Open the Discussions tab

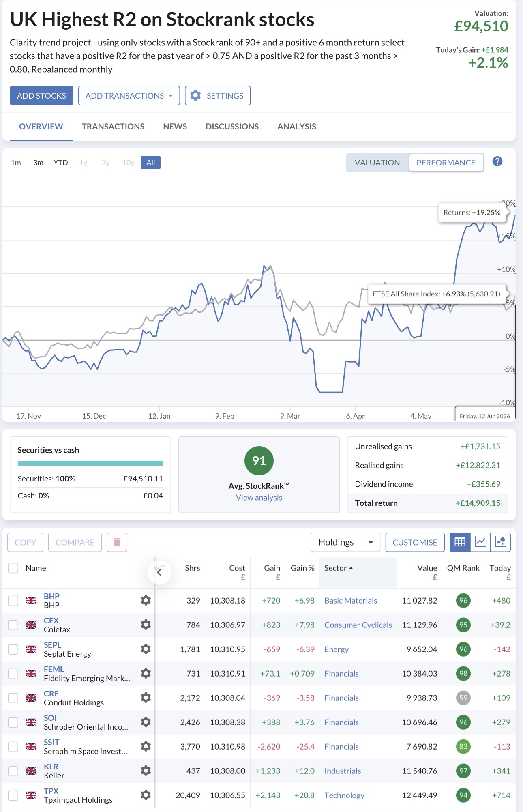232,127
